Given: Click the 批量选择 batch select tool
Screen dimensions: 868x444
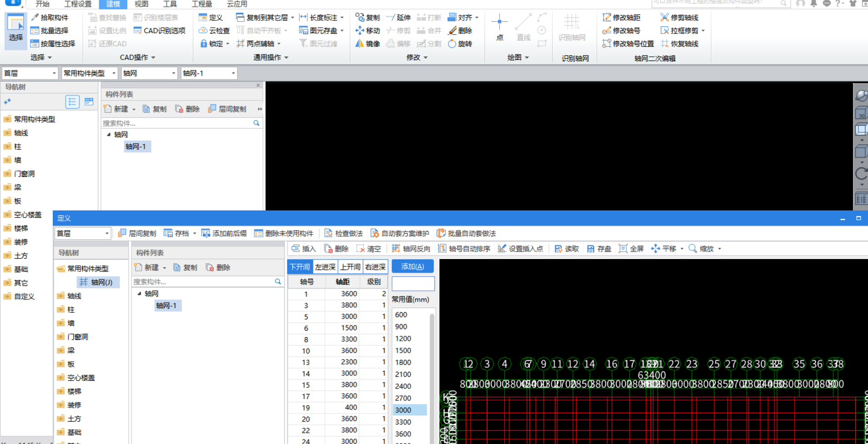Looking at the screenshot, I should click(x=49, y=30).
